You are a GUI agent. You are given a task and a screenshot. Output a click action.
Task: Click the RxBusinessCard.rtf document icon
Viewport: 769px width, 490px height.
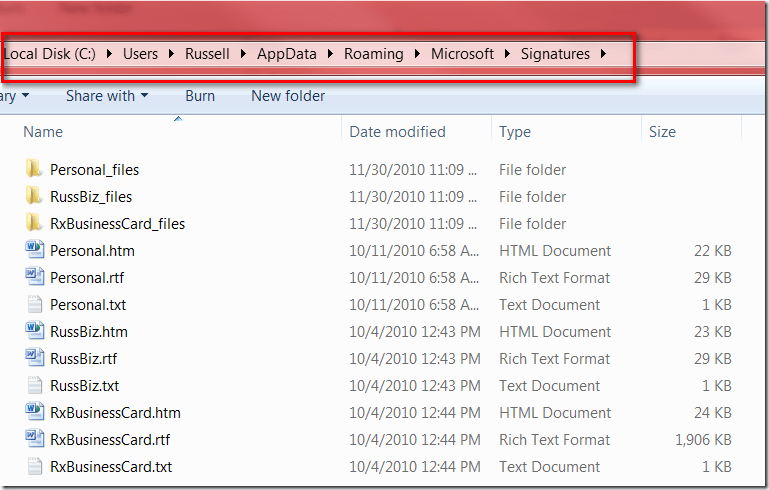34,439
